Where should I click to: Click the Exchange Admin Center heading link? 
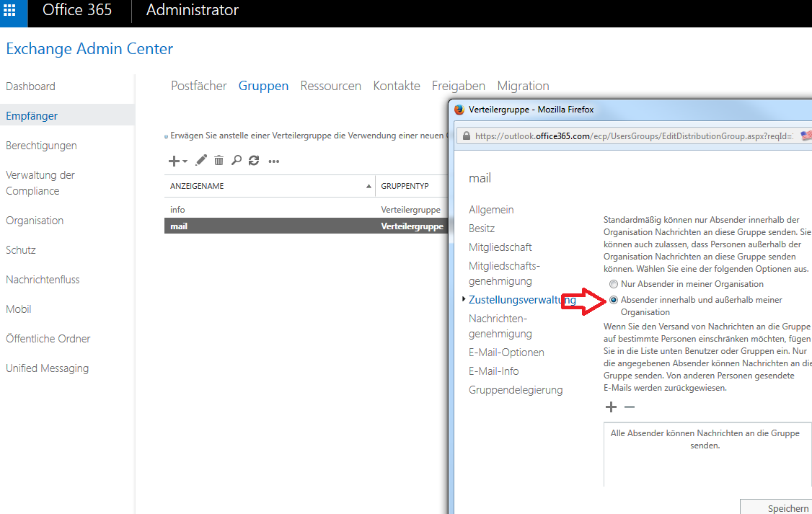tap(89, 48)
